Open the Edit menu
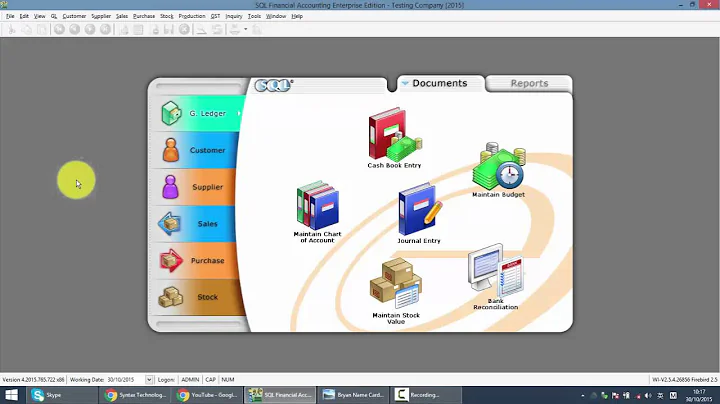The height and width of the screenshot is (404, 720). coord(24,16)
